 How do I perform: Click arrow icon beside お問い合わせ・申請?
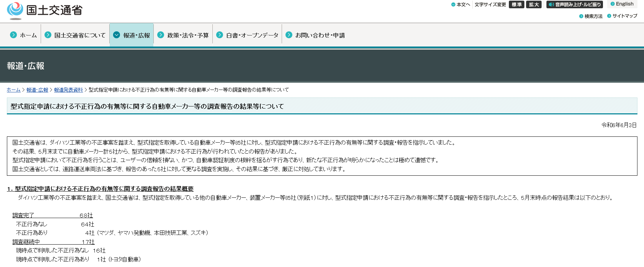point(289,35)
